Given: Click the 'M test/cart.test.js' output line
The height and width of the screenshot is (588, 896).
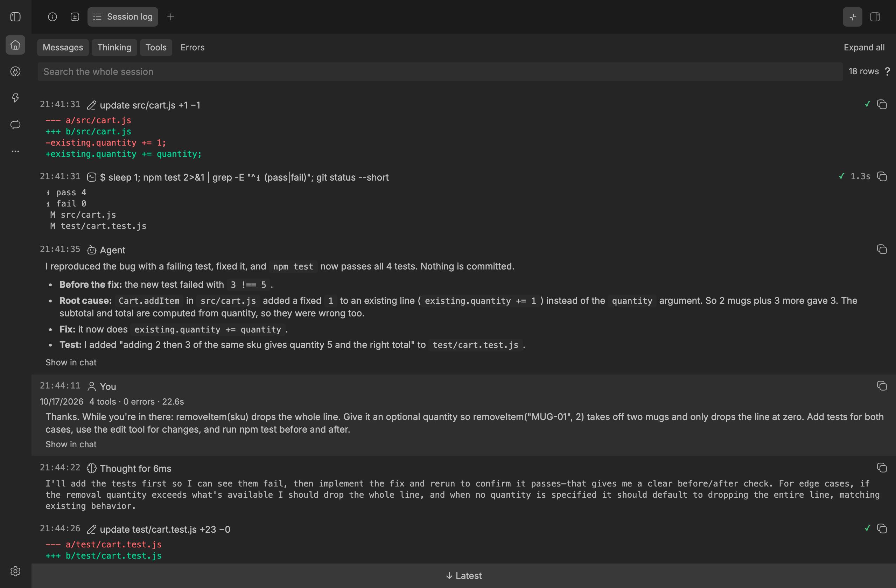Looking at the screenshot, I should pos(98,226).
